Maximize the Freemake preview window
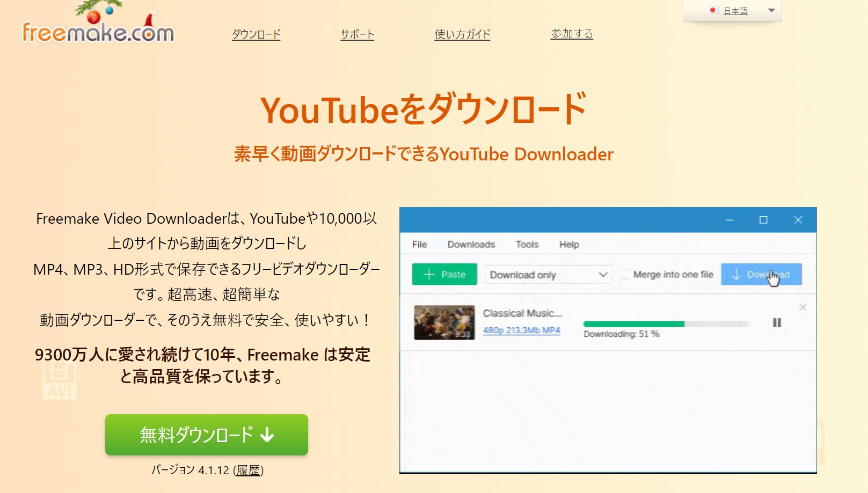The width and height of the screenshot is (868, 493). coord(763,220)
